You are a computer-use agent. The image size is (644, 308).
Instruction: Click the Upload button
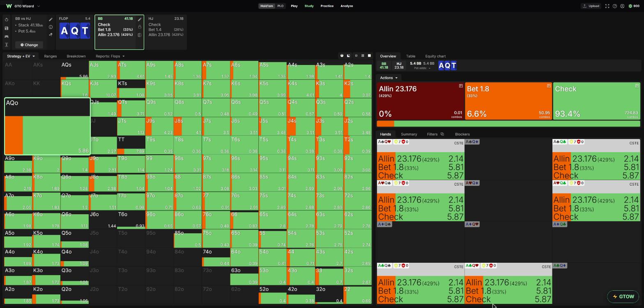(591, 6)
